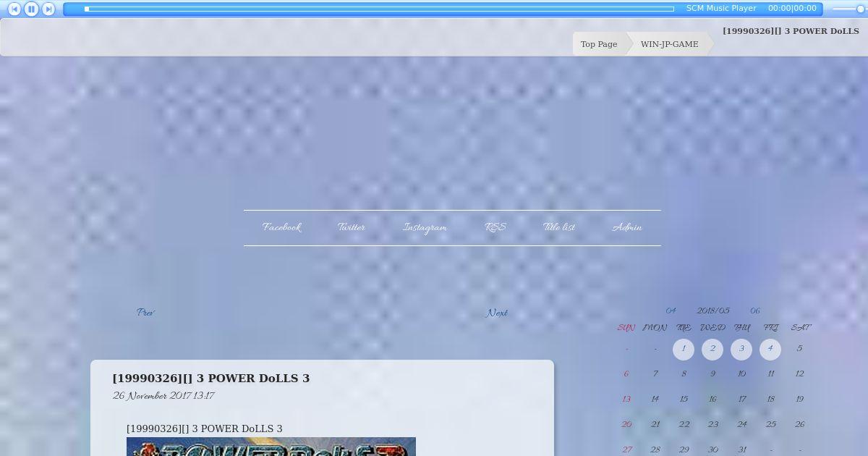The image size is (868, 456).
Task: Pause the SCM Music Player
Action: pos(31,9)
